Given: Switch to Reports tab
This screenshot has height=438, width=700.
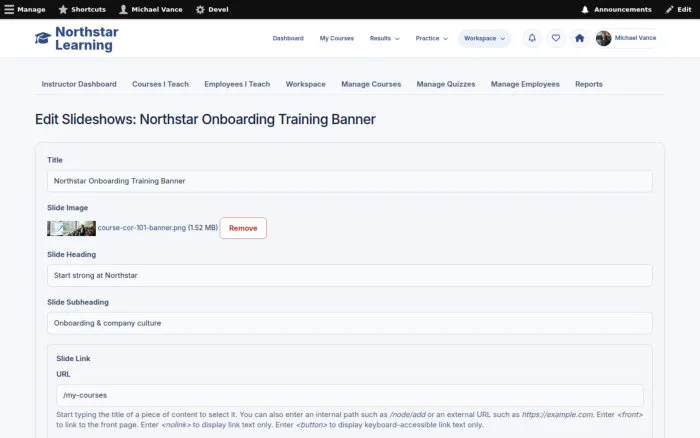Looking at the screenshot, I should click(x=588, y=84).
